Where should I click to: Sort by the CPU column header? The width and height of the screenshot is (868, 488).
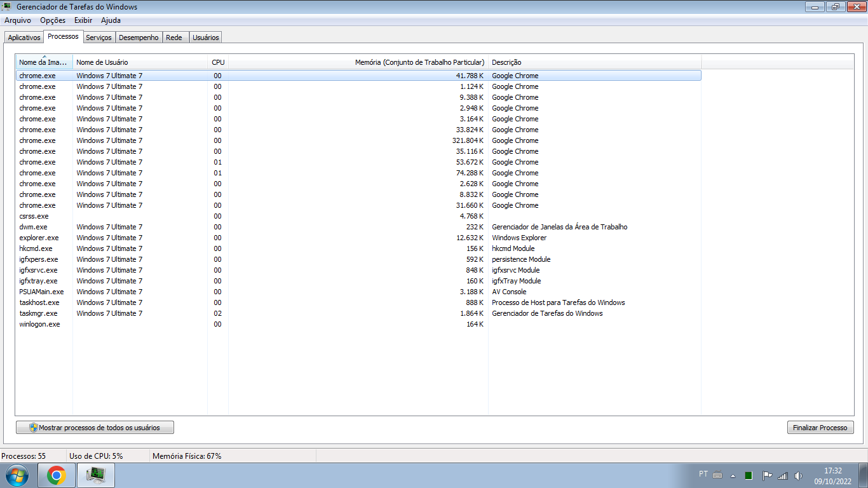(x=218, y=62)
